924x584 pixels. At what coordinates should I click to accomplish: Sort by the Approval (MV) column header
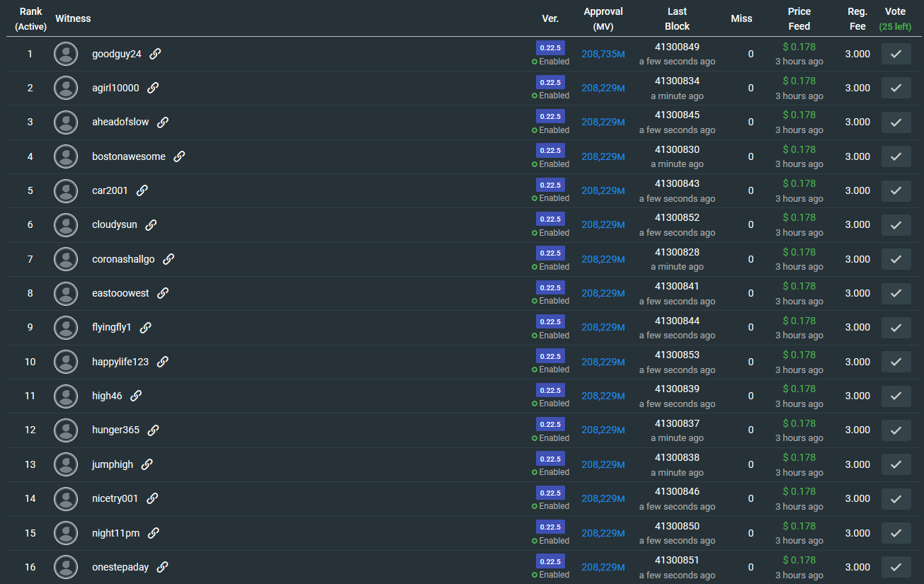[x=603, y=18]
